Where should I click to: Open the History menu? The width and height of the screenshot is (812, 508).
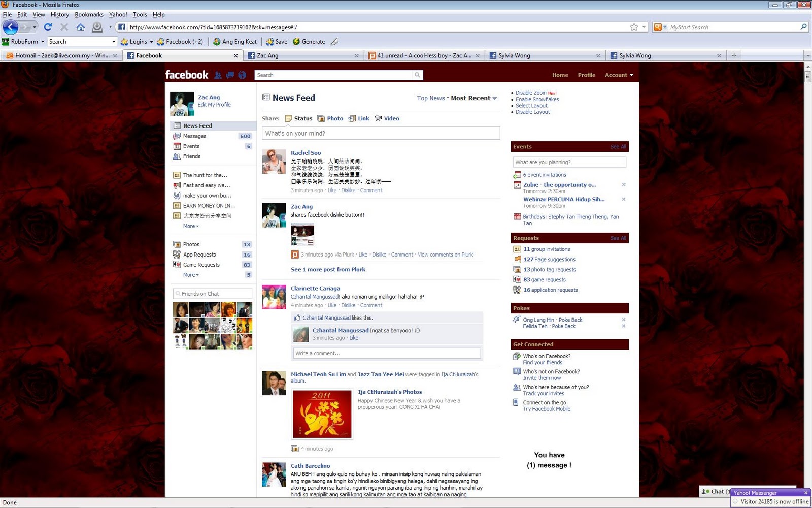59,14
